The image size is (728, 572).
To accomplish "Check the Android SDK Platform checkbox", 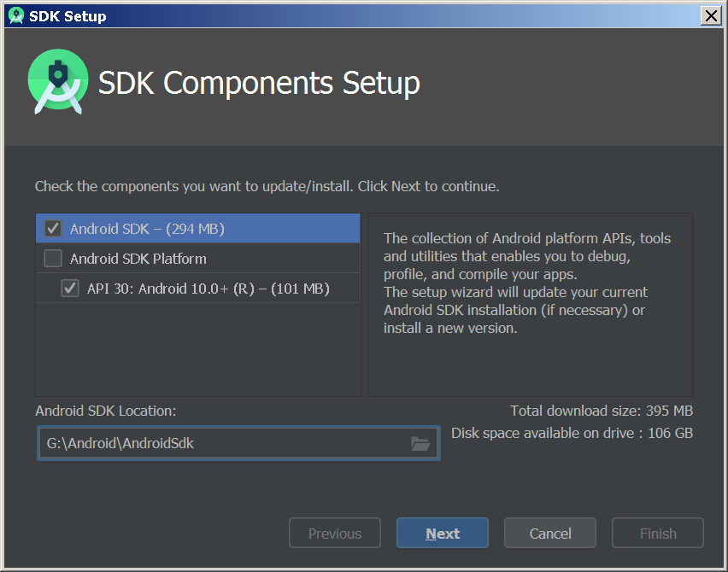I will 53,259.
